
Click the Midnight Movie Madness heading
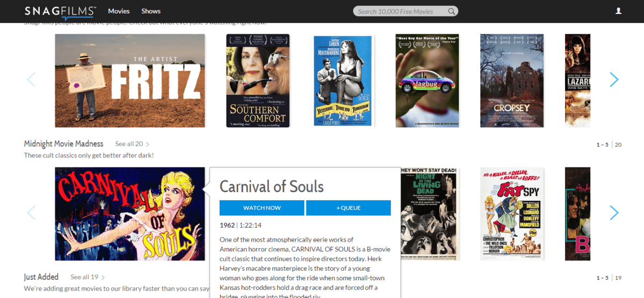pyautogui.click(x=63, y=144)
